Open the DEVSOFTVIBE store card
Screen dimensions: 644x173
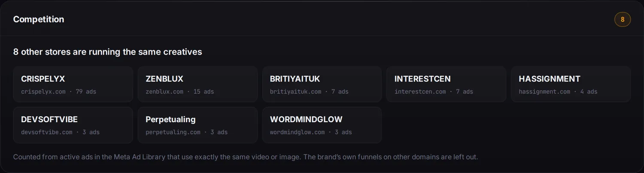pyautogui.click(x=73, y=125)
